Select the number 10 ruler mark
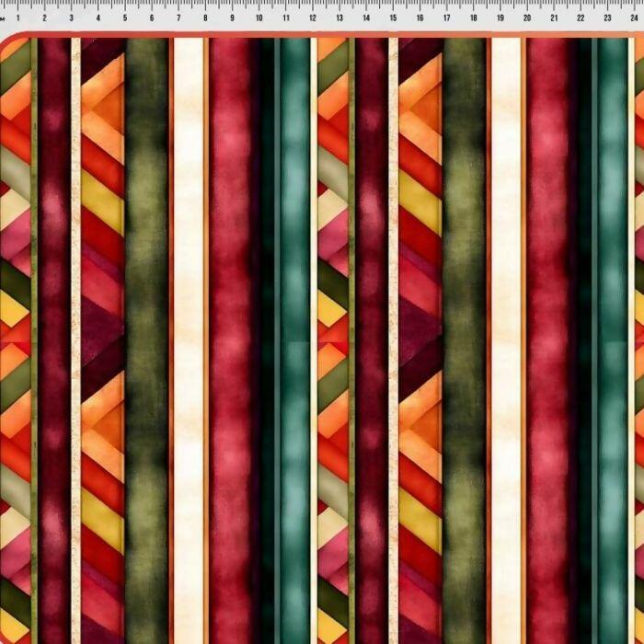The height and width of the screenshot is (644, 644). (259, 17)
